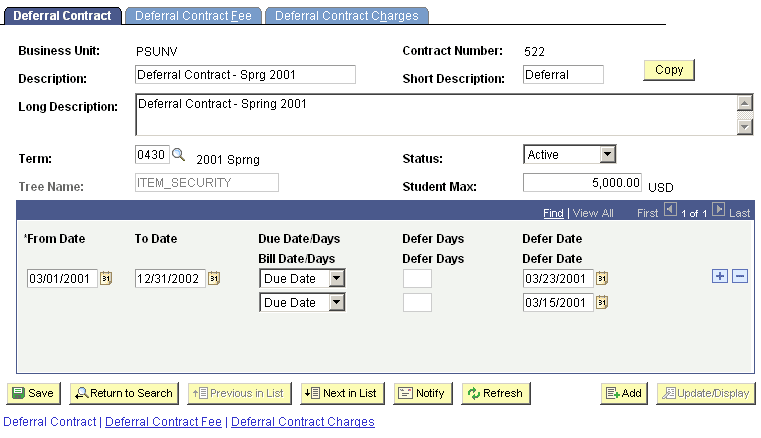Click in the Long Description text area
Viewport: 761px width, 438px height.
pos(436,115)
